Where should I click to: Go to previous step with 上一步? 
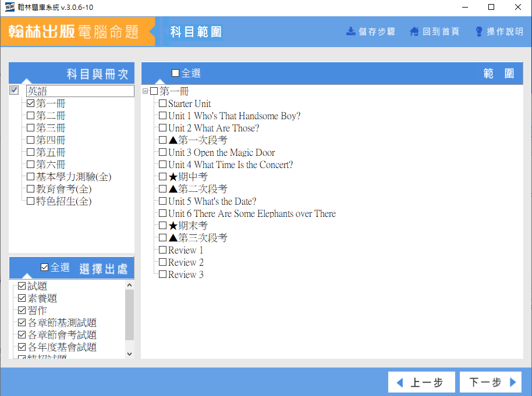(x=421, y=382)
